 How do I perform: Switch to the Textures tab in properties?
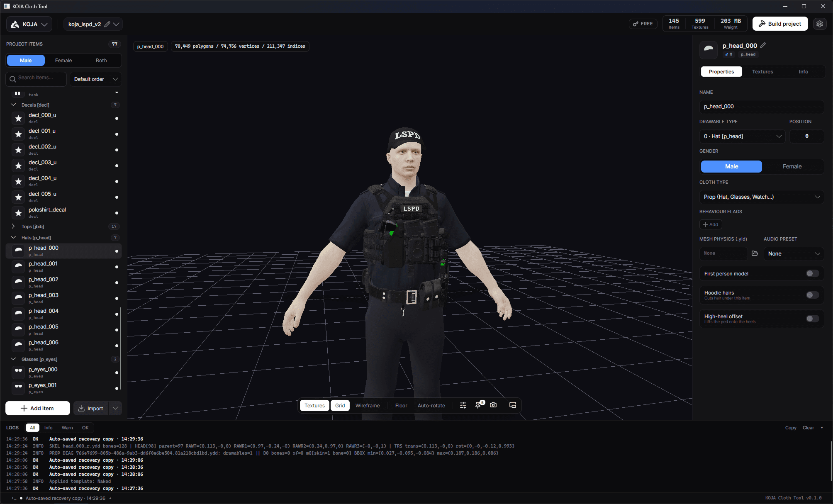[762, 72]
